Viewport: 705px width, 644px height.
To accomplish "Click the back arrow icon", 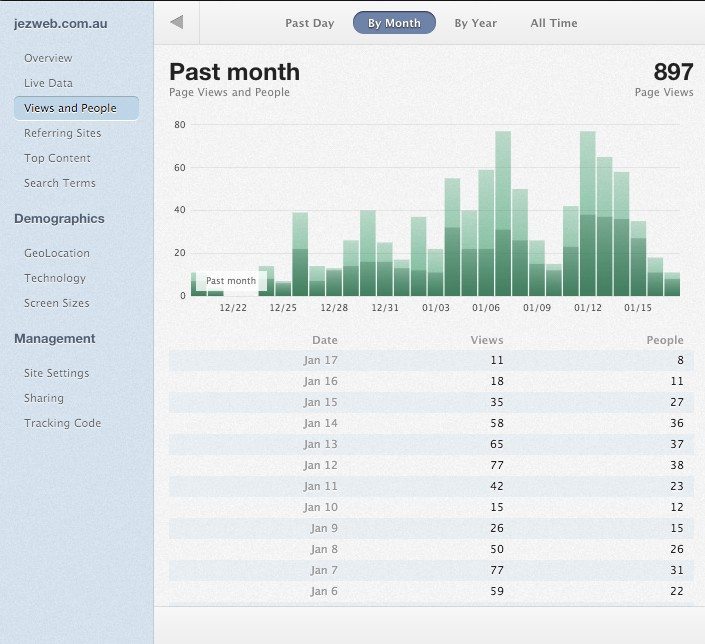I will point(177,22).
